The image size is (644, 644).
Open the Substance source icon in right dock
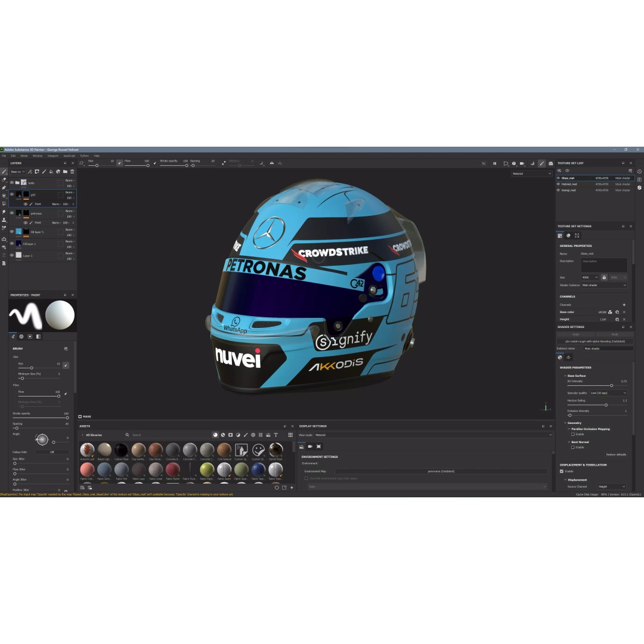pyautogui.click(x=639, y=188)
